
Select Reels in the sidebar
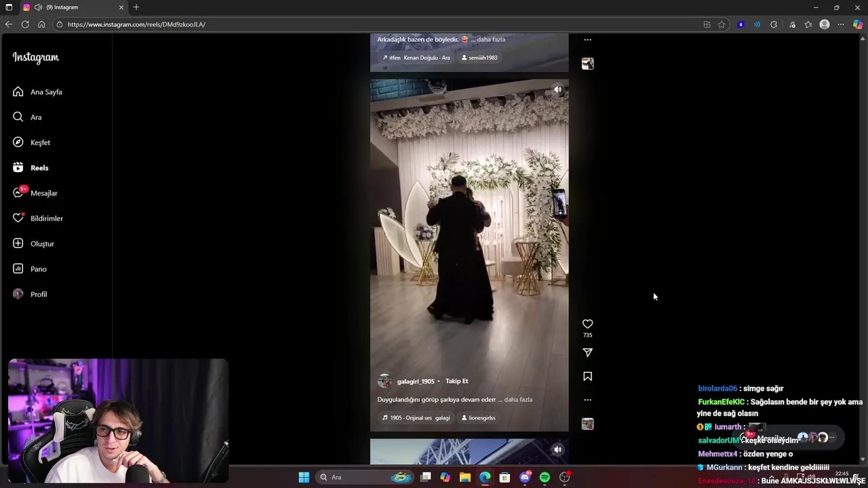coord(31,167)
